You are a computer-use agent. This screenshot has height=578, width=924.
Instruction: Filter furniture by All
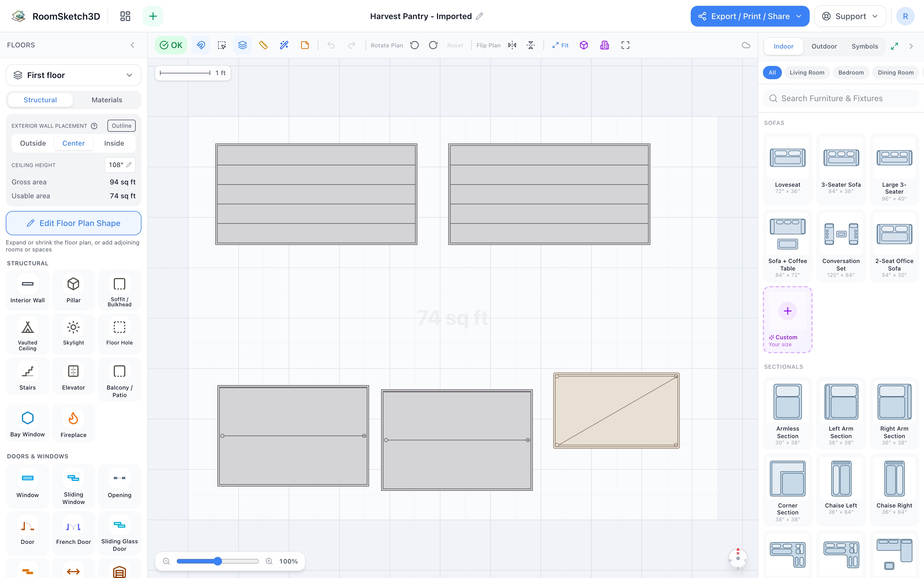[772, 72]
